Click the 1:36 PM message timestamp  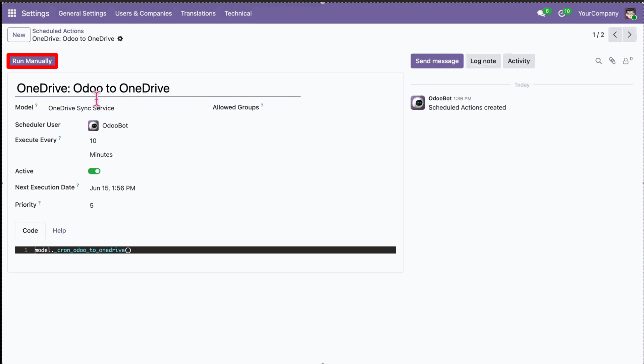[x=462, y=99]
